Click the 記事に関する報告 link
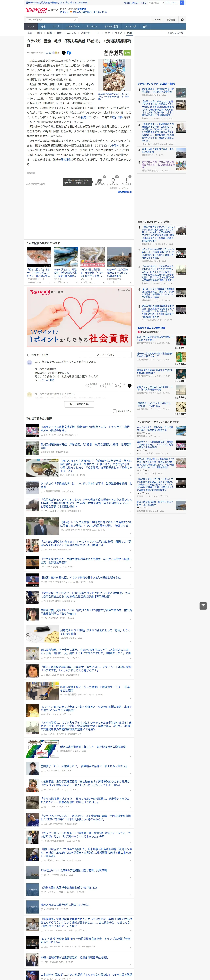This screenshot has width=210, height=980. [36, 184]
